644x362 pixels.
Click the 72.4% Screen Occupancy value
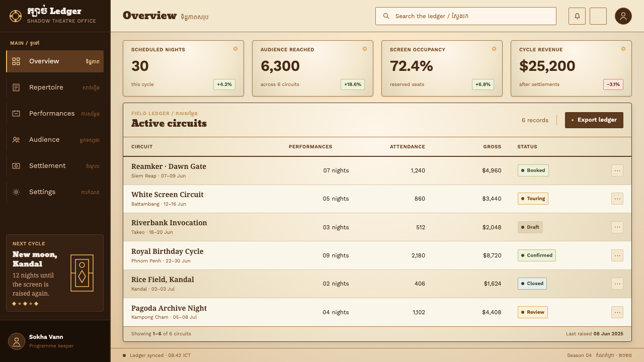[x=412, y=66]
